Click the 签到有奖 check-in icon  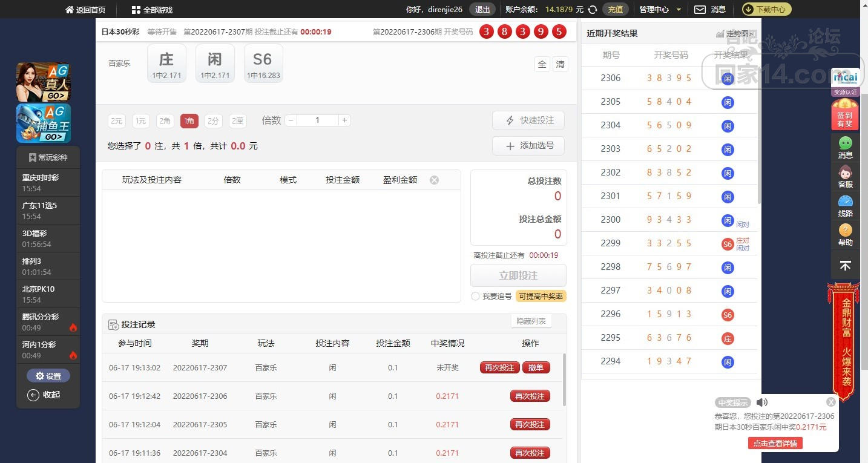pyautogui.click(x=845, y=114)
